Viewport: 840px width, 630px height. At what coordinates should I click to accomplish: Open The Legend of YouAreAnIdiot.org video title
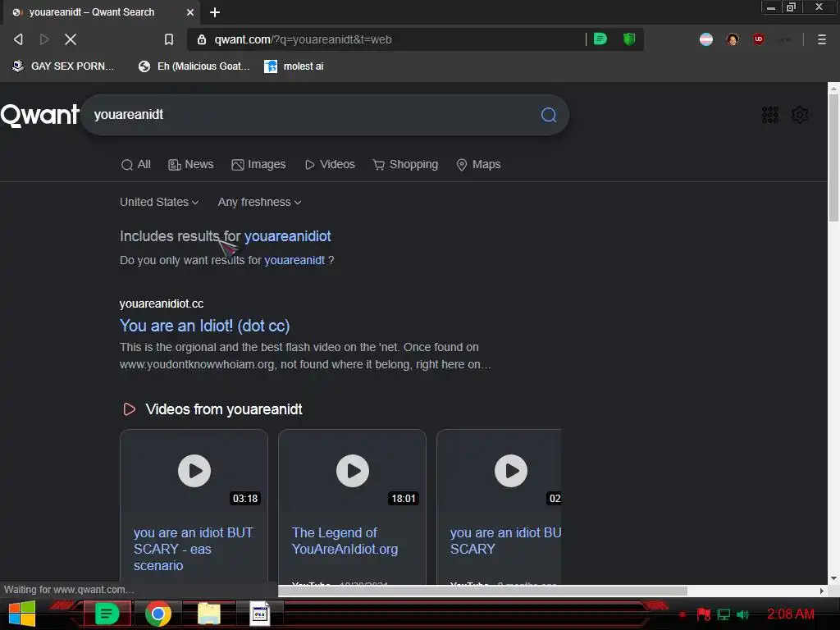[x=345, y=541]
